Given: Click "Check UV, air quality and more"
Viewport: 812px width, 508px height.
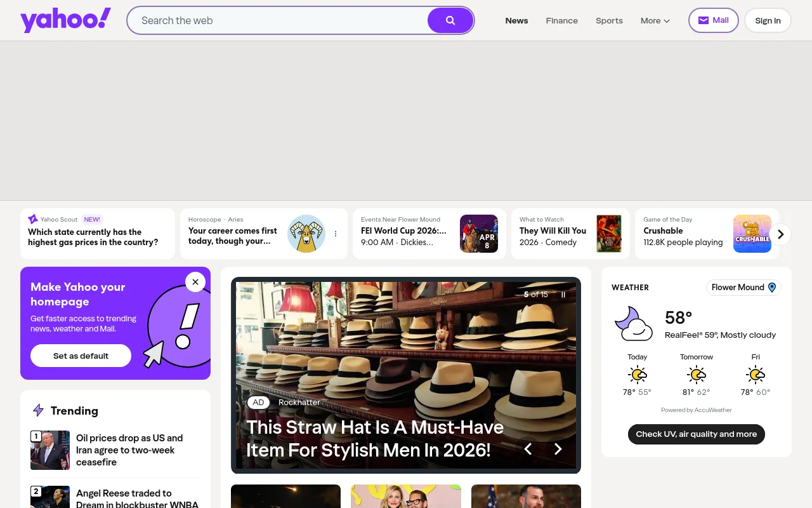Looking at the screenshot, I should pos(696,434).
